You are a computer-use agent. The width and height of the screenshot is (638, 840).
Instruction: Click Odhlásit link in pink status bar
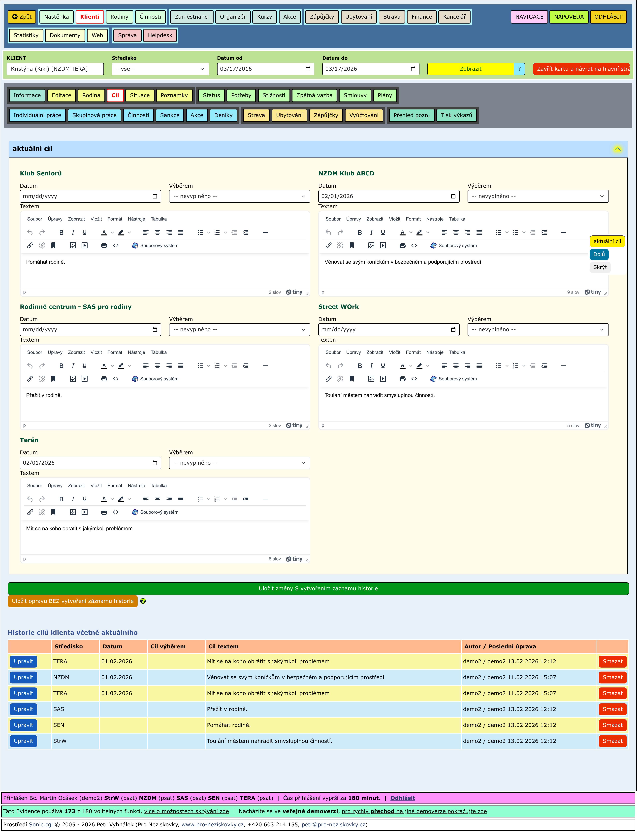(x=403, y=798)
